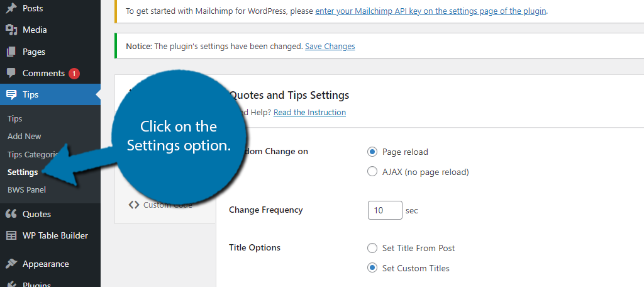
Task: Select the Page reload radio button
Action: pyautogui.click(x=372, y=152)
